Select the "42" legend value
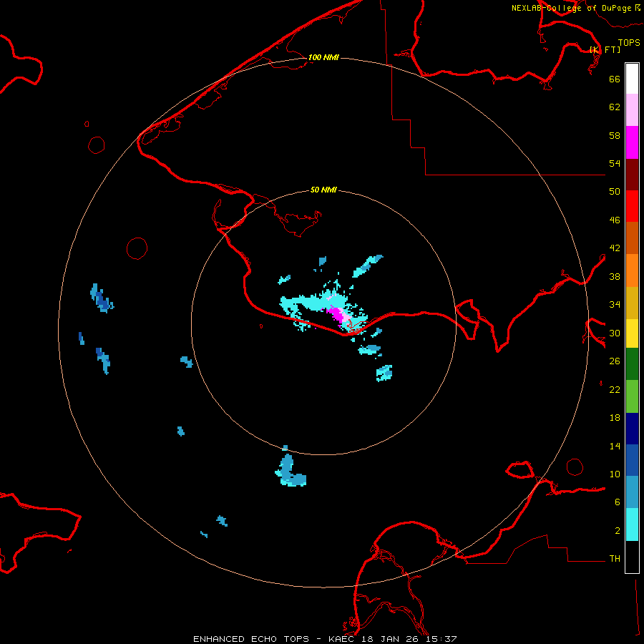Image resolution: width=644 pixels, height=644 pixels. [615, 248]
